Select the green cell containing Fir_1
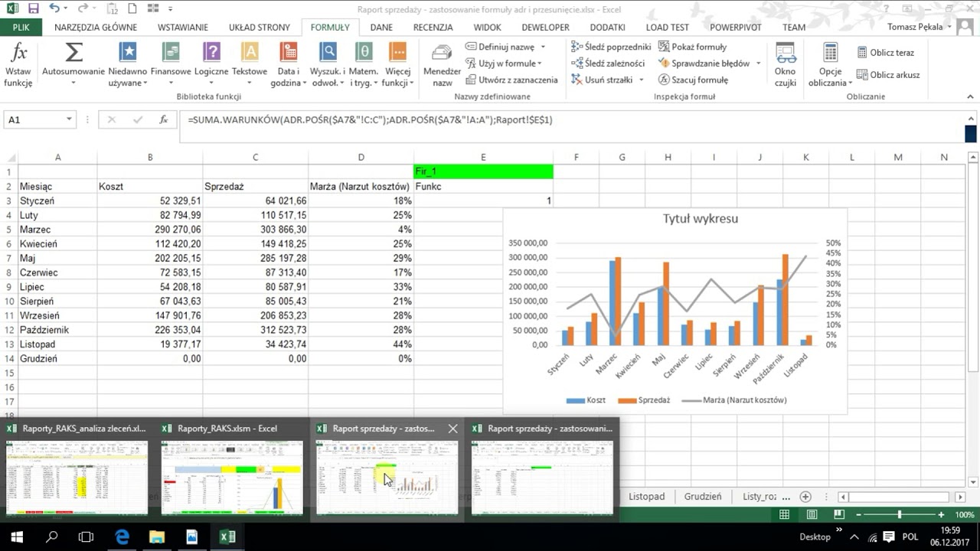 point(483,172)
